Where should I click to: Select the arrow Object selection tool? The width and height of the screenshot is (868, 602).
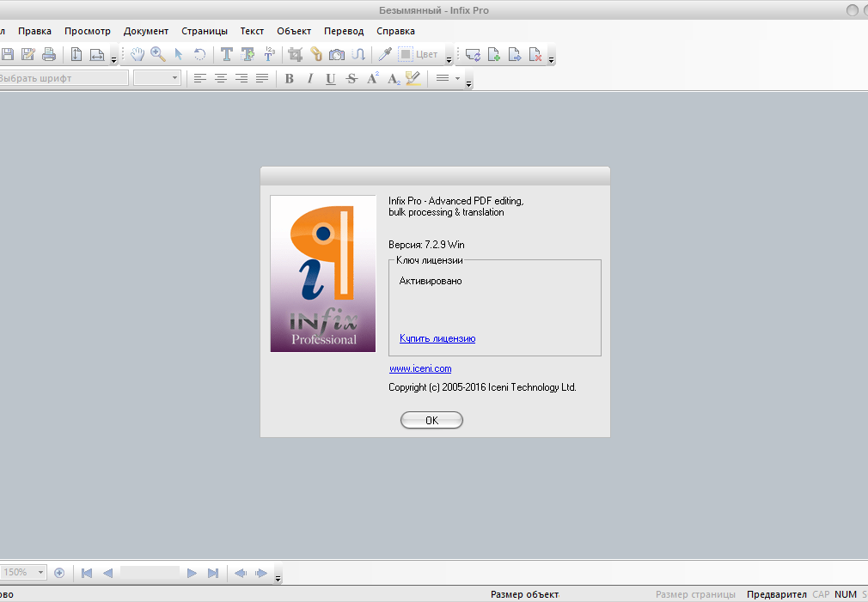(x=178, y=54)
